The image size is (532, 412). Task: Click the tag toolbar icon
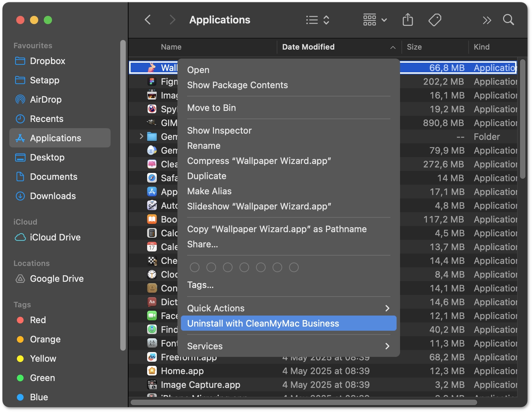(435, 20)
